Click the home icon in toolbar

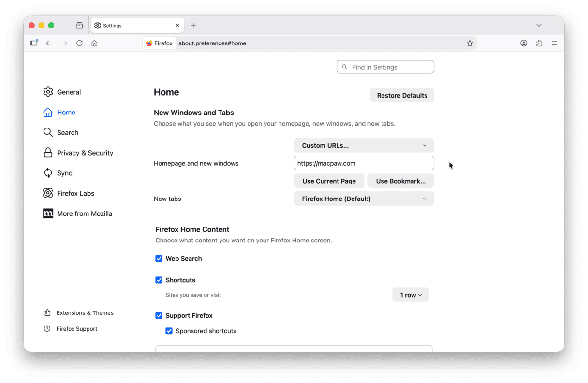pyautogui.click(x=94, y=43)
